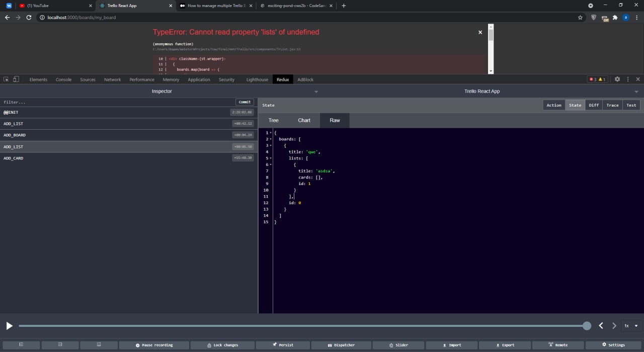This screenshot has height=352, width=644.
Task: Reload the page with the refresh icon
Action: coord(29,17)
